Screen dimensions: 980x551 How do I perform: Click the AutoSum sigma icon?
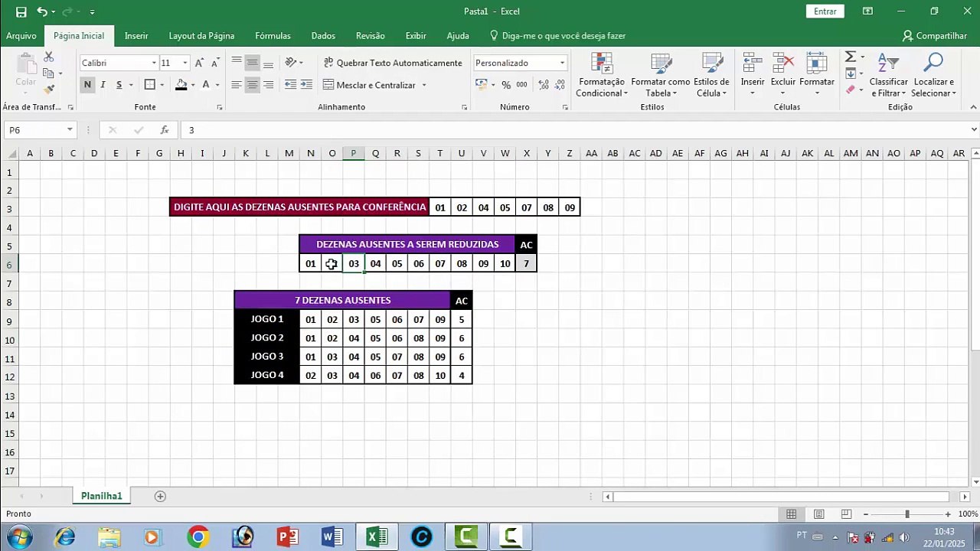[x=850, y=57]
